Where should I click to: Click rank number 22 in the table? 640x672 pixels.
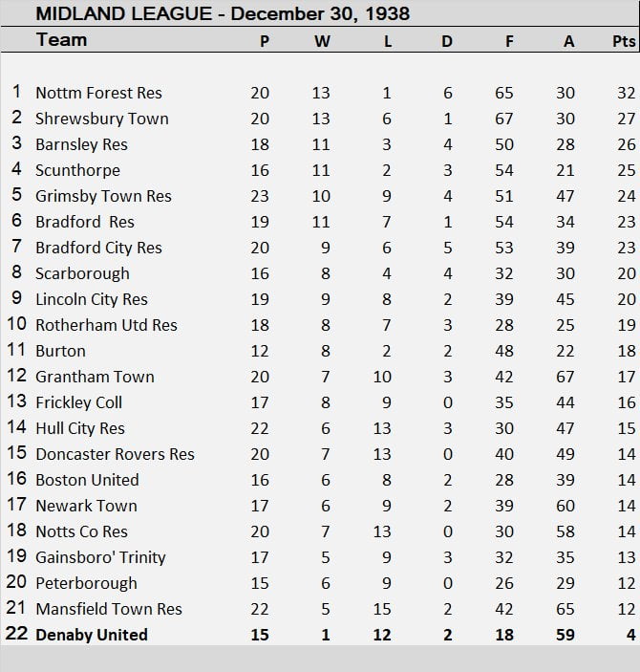tap(15, 635)
